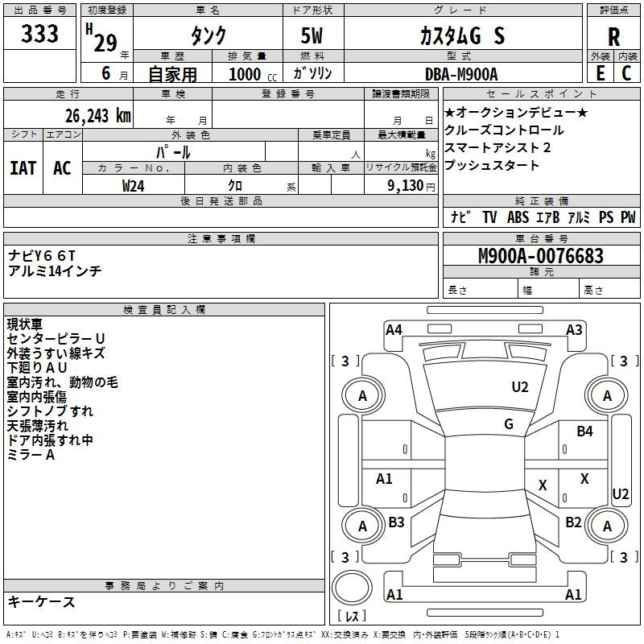Click sales point プッシュスタート
This screenshot has width=644, height=644.
coord(492,165)
